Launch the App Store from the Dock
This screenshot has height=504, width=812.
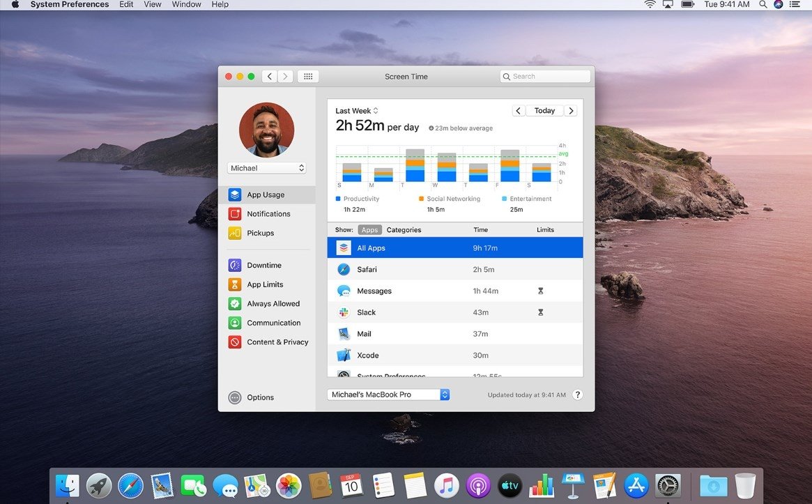click(x=635, y=484)
